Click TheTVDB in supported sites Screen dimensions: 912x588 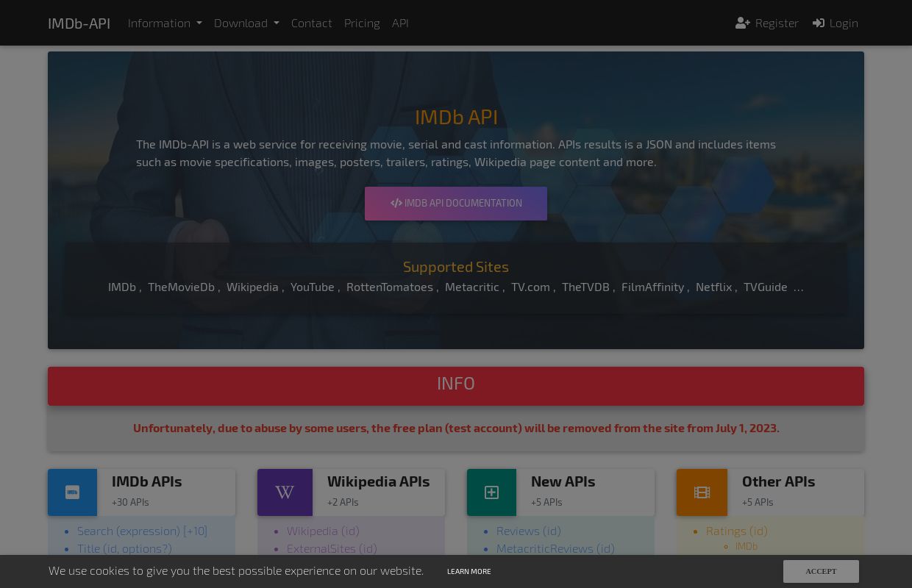[x=585, y=287]
